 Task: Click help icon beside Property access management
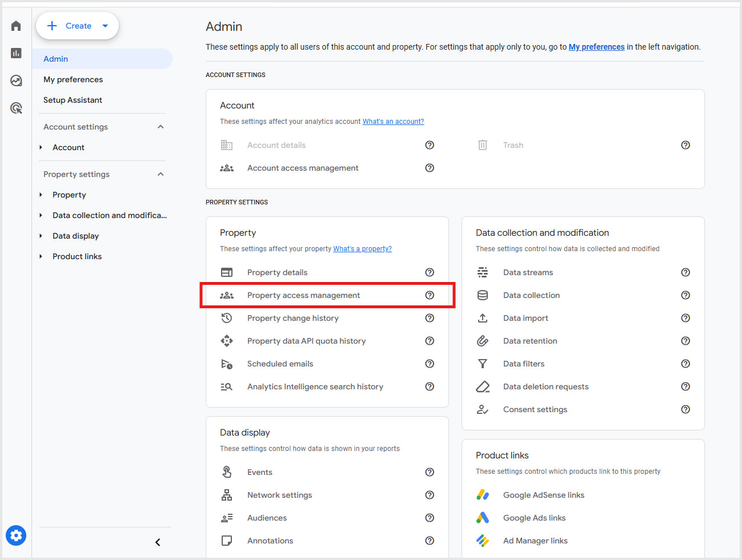coord(430,295)
